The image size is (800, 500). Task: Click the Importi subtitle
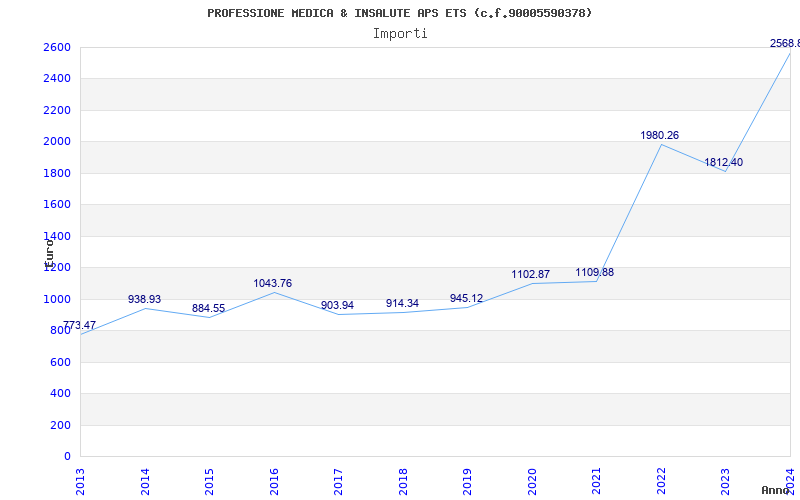pos(400,34)
